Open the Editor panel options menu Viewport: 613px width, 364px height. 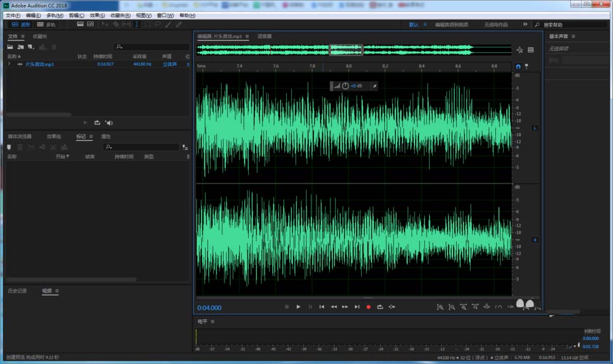[x=248, y=36]
